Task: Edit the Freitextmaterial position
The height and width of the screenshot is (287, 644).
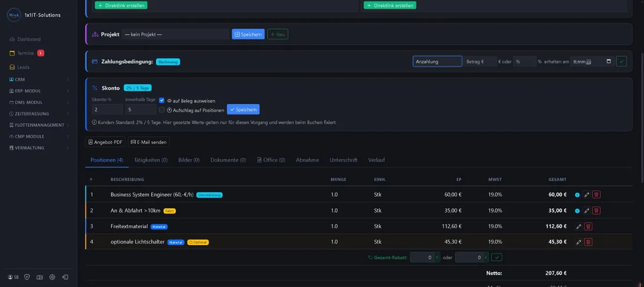Action: coord(579,226)
